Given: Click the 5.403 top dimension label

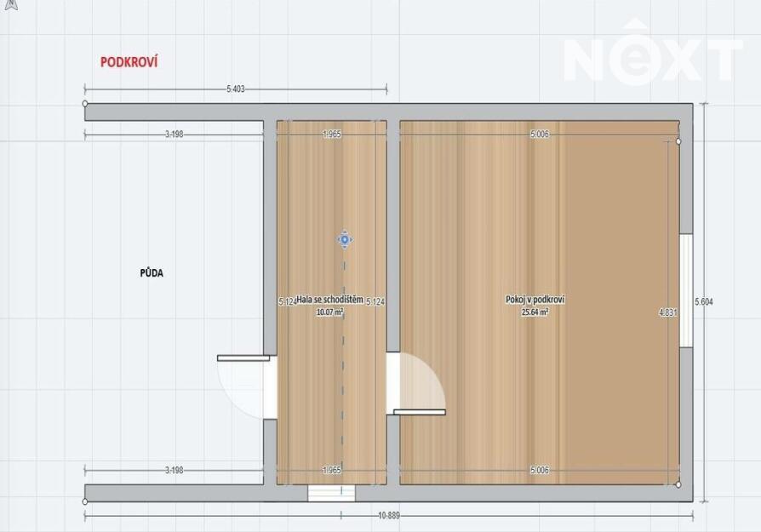Looking at the screenshot, I should (236, 89).
